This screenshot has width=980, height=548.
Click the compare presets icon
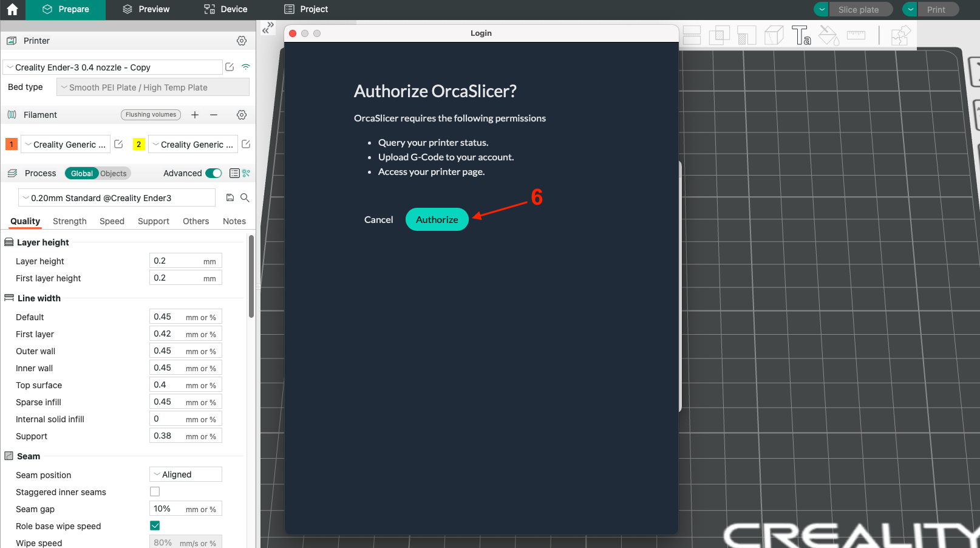(x=246, y=173)
